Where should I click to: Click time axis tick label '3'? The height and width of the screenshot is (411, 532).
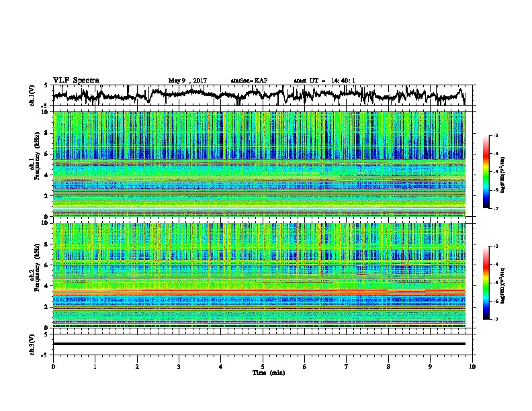179,367
